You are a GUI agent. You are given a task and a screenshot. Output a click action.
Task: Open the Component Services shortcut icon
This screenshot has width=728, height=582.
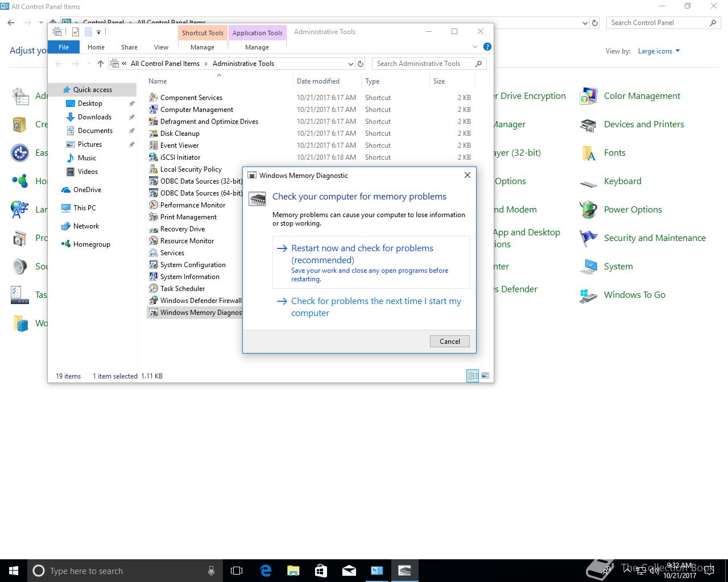tap(153, 98)
